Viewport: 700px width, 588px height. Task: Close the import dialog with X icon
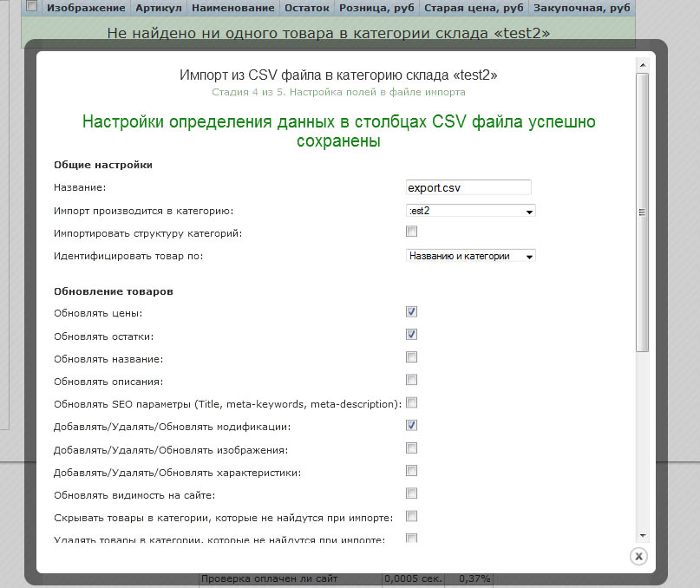[x=638, y=556]
